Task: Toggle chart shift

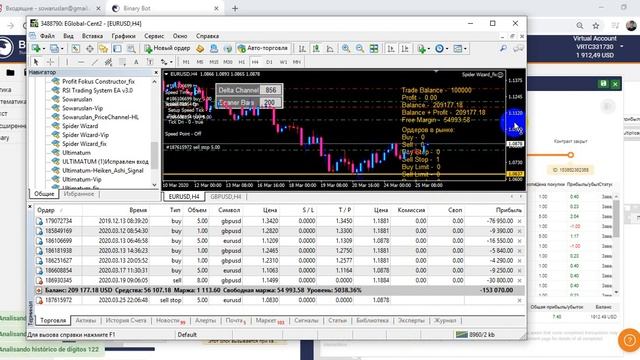Action: point(404,49)
